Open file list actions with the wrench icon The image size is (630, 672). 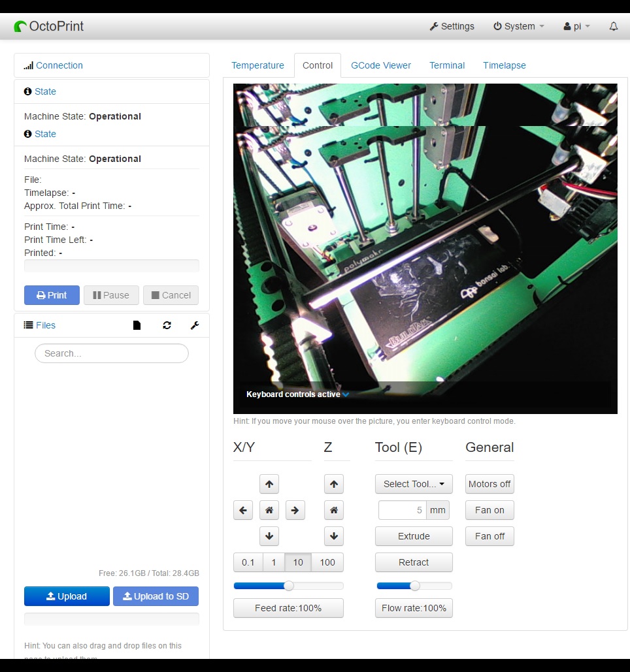194,325
